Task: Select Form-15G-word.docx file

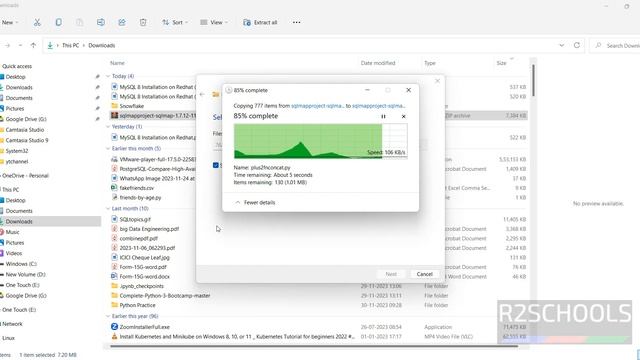Action: click(140, 276)
